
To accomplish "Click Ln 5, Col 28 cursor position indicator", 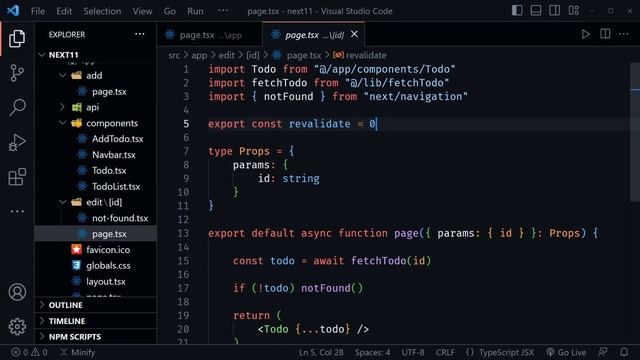I will 321,352.
